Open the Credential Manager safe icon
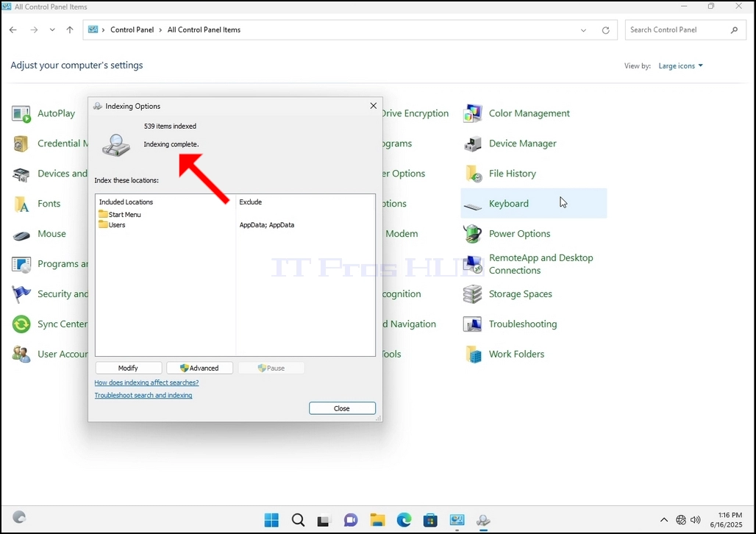 coord(21,143)
